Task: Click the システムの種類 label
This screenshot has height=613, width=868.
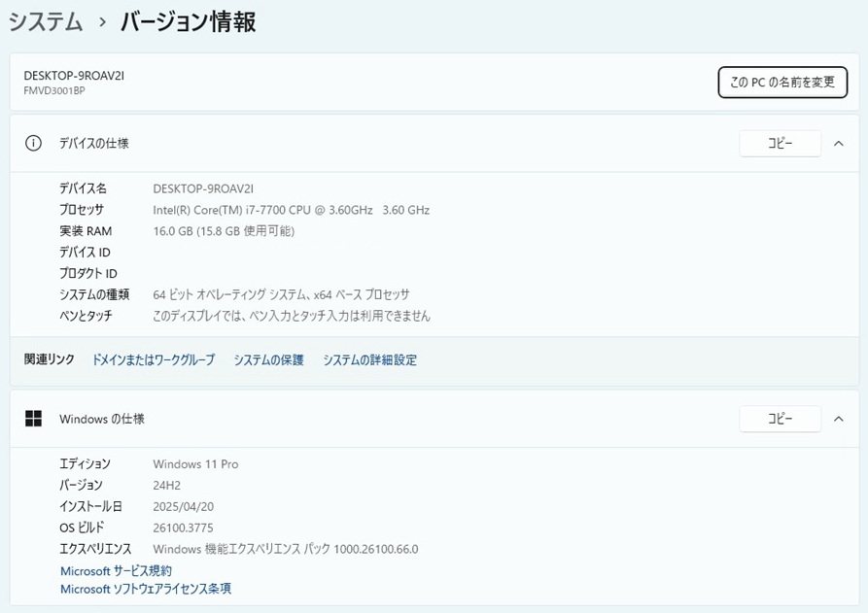Action: (94, 294)
